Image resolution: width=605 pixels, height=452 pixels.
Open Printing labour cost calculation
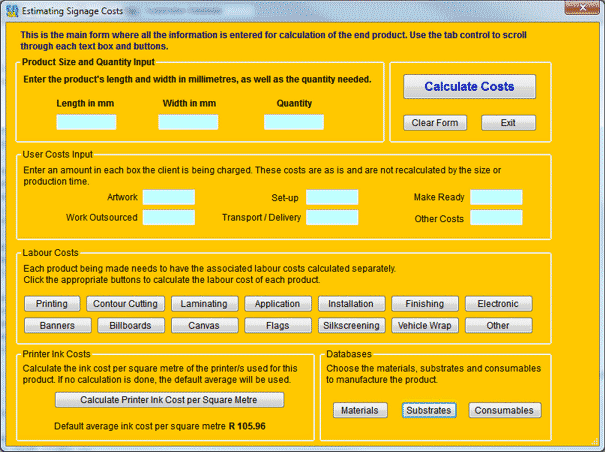click(x=52, y=304)
